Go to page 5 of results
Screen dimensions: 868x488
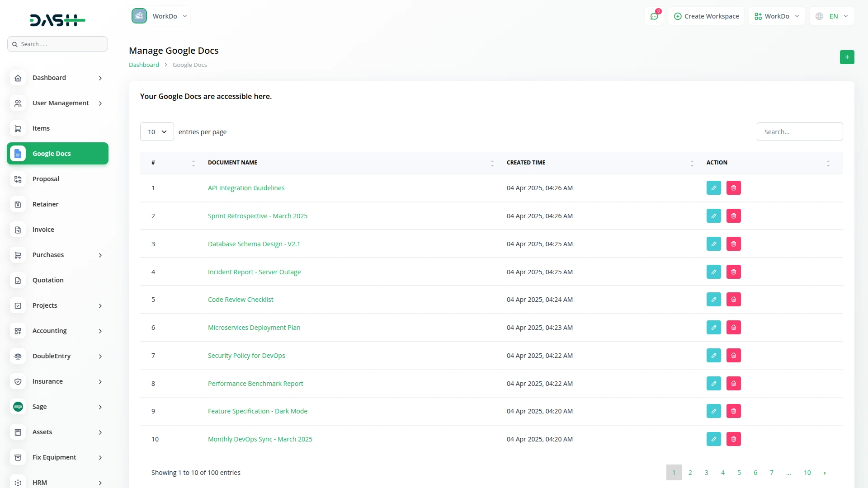[x=739, y=472]
